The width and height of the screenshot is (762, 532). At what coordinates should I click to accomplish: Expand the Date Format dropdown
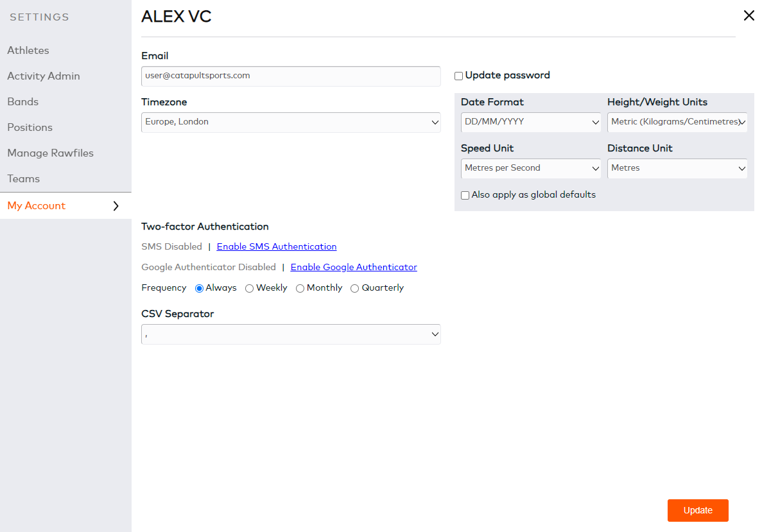[x=531, y=122]
